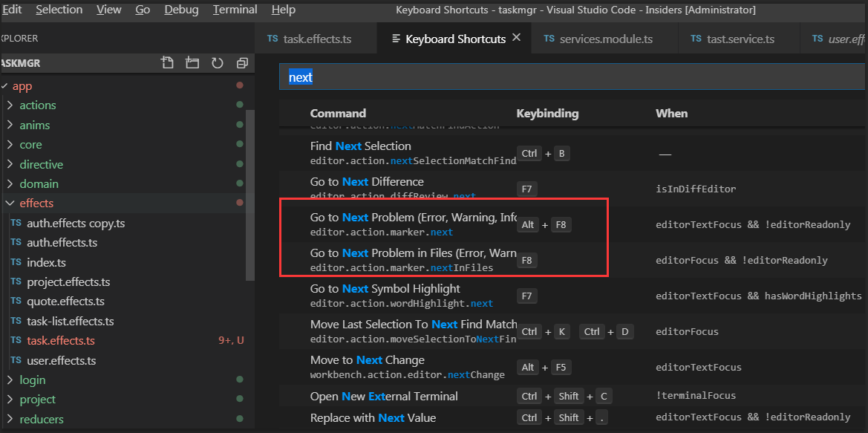Click the !terminalFocus when condition
Viewport: 868px width, 433px height.
coord(696,395)
